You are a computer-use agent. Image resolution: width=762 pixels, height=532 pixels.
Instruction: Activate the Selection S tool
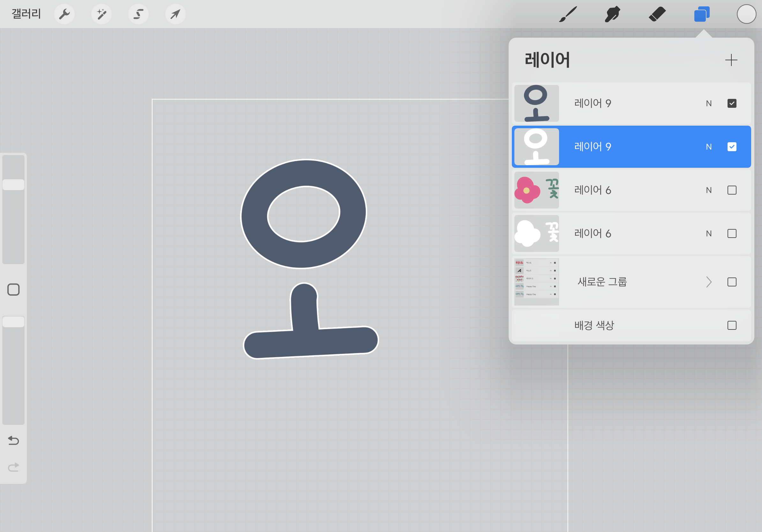pos(138,14)
